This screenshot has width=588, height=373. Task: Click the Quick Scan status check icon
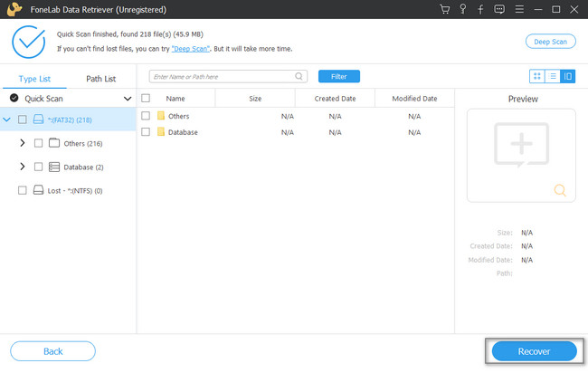(x=14, y=98)
